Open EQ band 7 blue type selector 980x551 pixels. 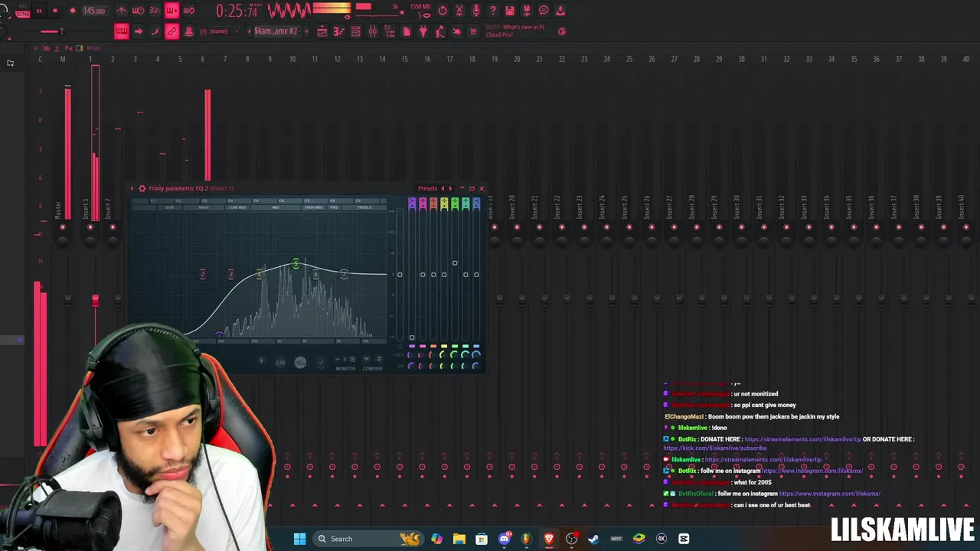(x=476, y=203)
